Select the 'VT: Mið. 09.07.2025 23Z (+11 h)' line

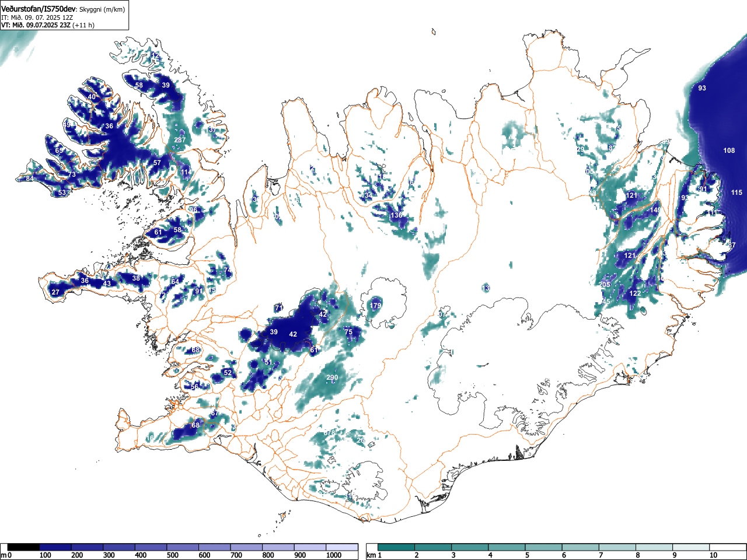point(48,25)
